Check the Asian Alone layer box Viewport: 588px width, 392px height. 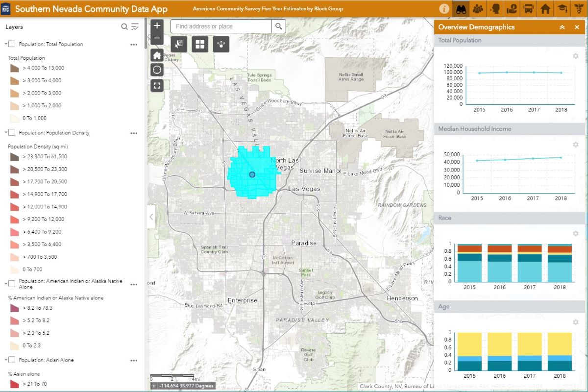pos(12,360)
